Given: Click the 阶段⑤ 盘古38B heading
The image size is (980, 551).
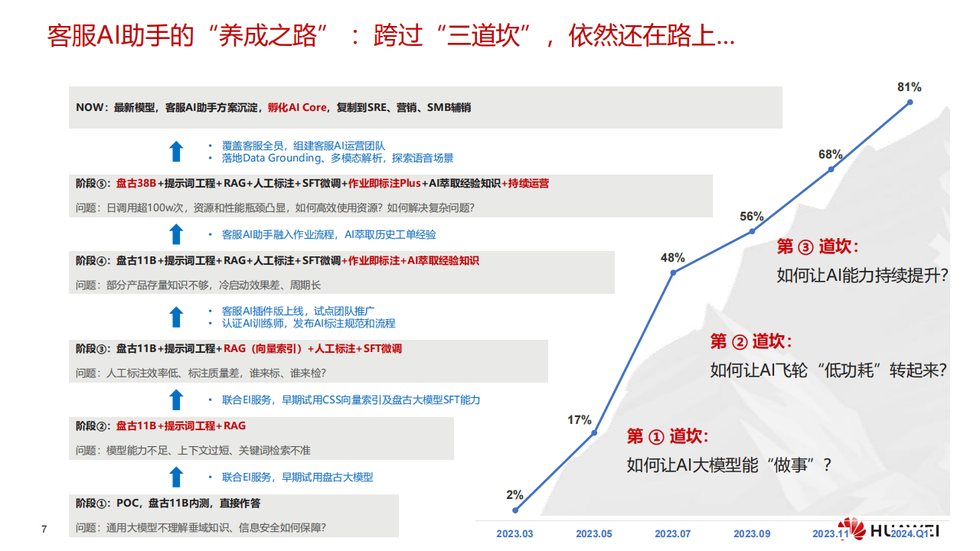Looking at the screenshot, I should click(x=312, y=184).
